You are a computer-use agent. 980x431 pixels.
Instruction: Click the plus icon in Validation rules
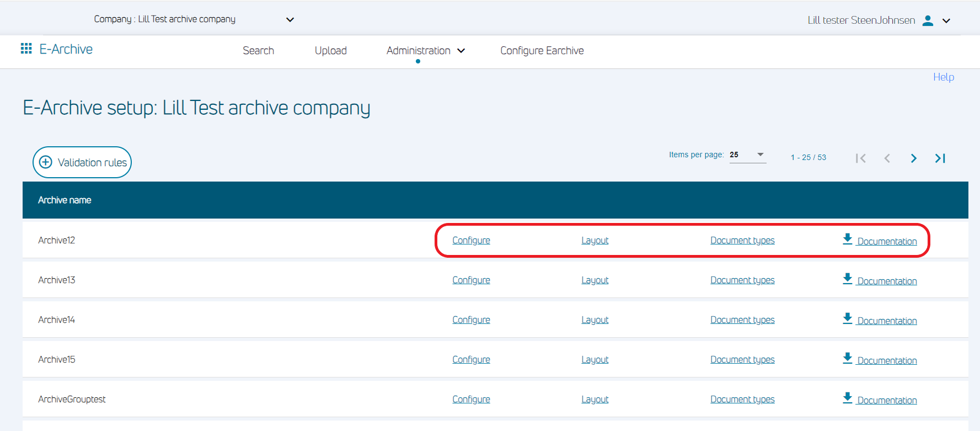[x=46, y=162]
